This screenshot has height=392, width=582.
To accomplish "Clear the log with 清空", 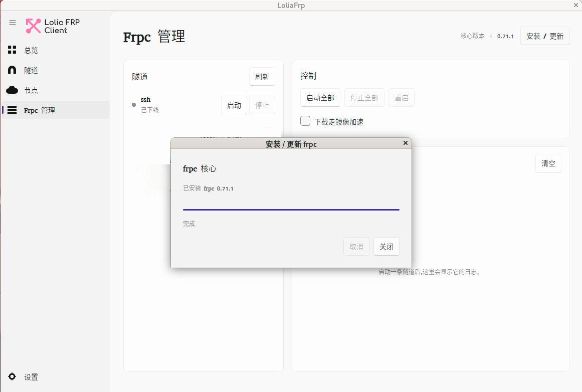I will point(548,163).
